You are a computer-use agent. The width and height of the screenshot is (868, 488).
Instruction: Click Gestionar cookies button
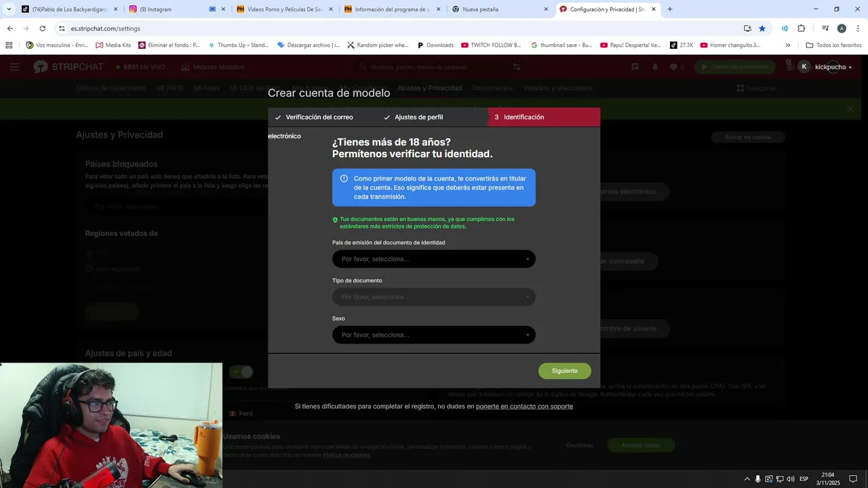coord(580,445)
